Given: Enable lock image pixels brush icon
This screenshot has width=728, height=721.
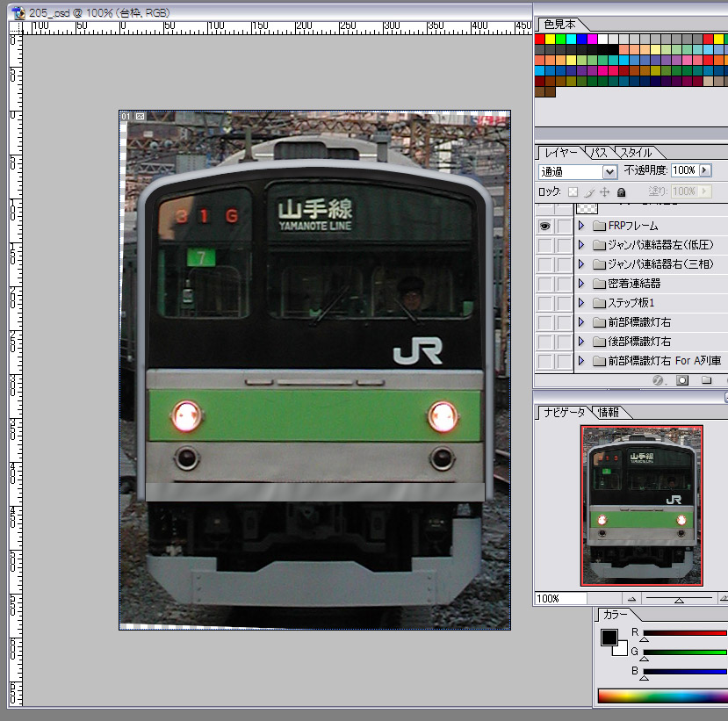Looking at the screenshot, I should tap(589, 191).
